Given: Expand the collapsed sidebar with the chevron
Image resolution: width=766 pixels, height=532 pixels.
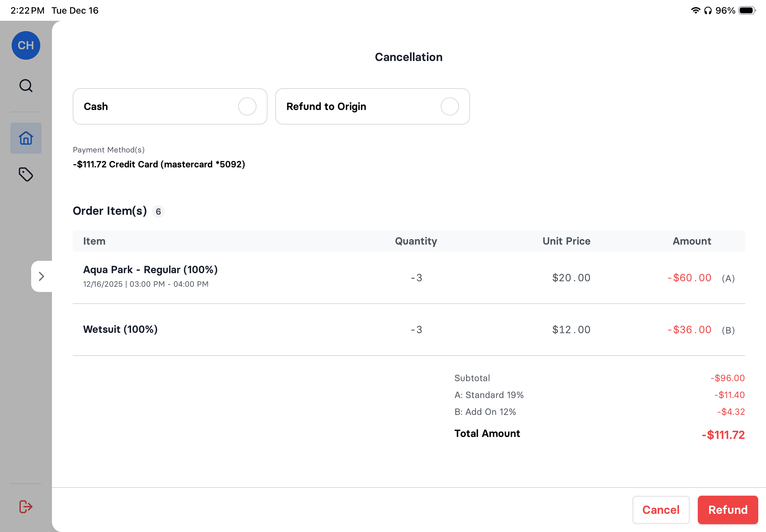Looking at the screenshot, I should [42, 276].
